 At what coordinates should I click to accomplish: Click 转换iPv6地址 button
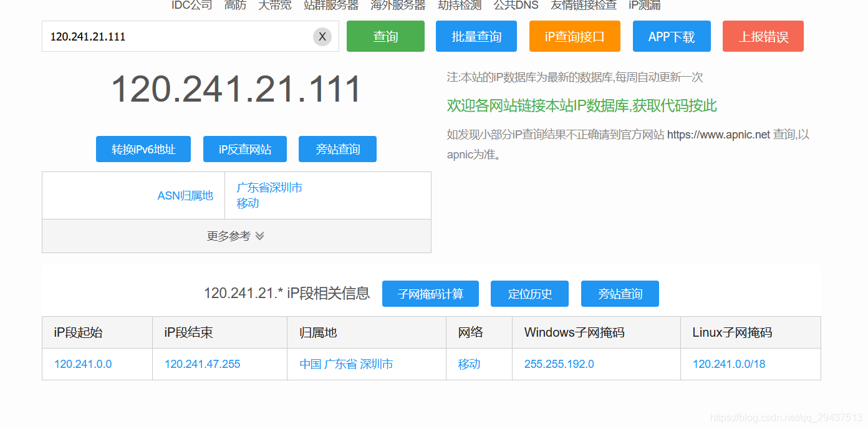[143, 149]
